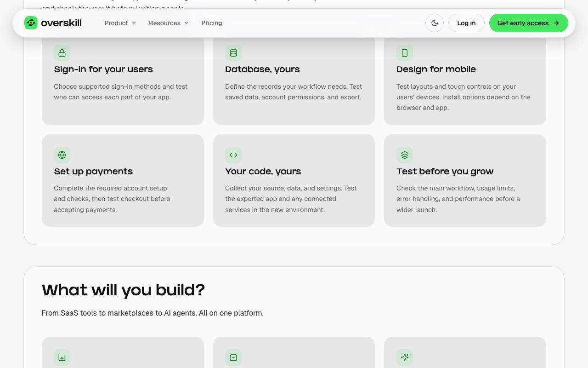Screen dimensions: 588x368
Task: Click the lock icon for Sign-in card
Action: coord(62,53)
